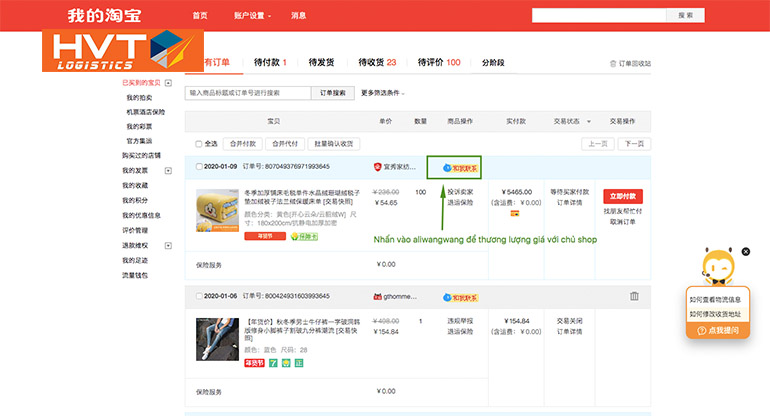Screen dimensions: 770x416
Task: Click the payment card icon under ¥5465.00
Action: tap(515, 213)
